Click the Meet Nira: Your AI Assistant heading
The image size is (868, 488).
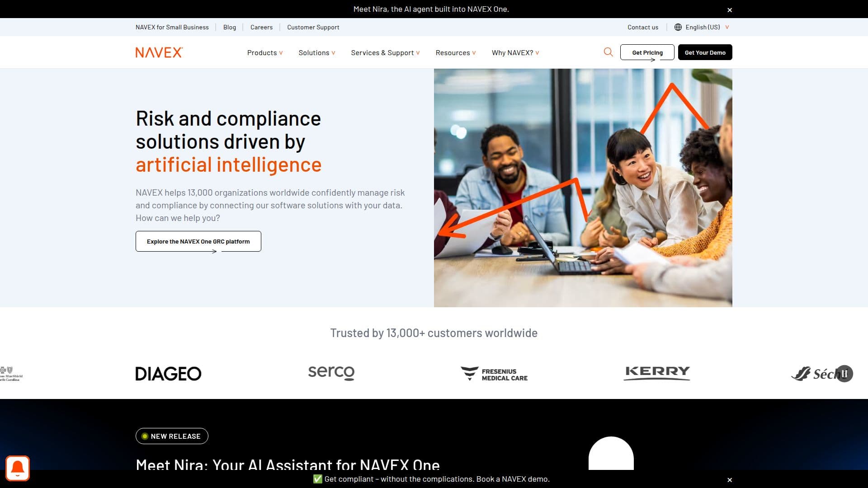pos(288,464)
